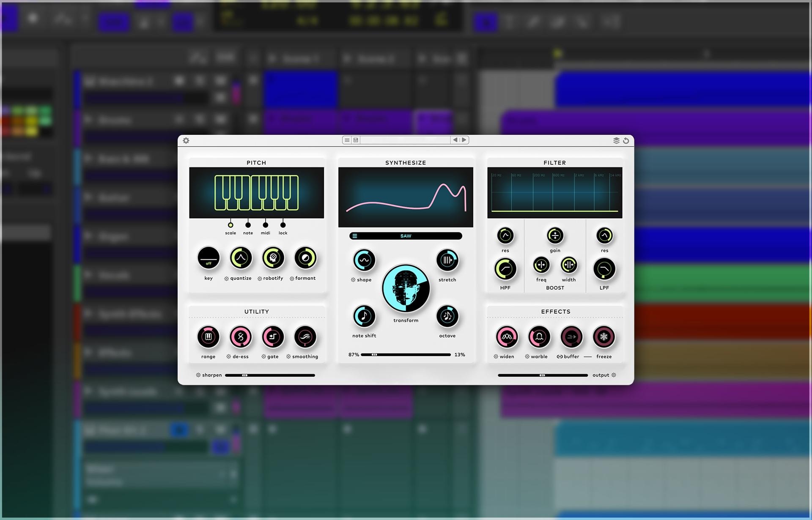Toggle the freeze snowflake button

click(604, 337)
